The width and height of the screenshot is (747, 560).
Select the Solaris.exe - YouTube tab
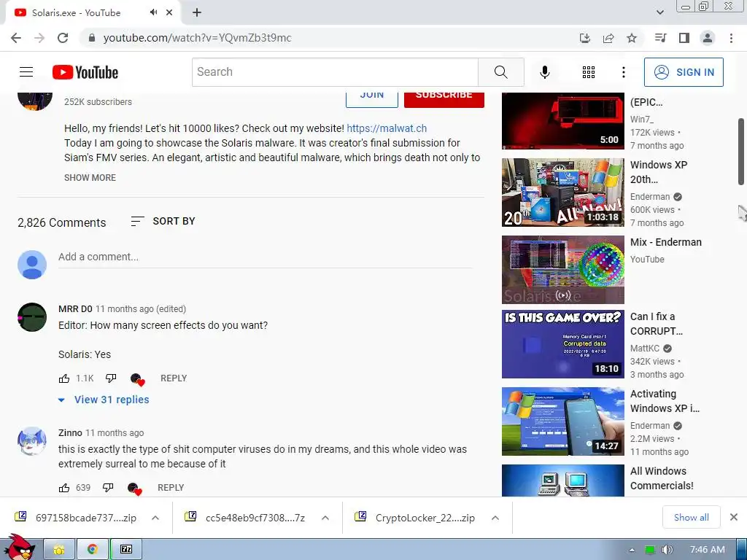click(93, 13)
